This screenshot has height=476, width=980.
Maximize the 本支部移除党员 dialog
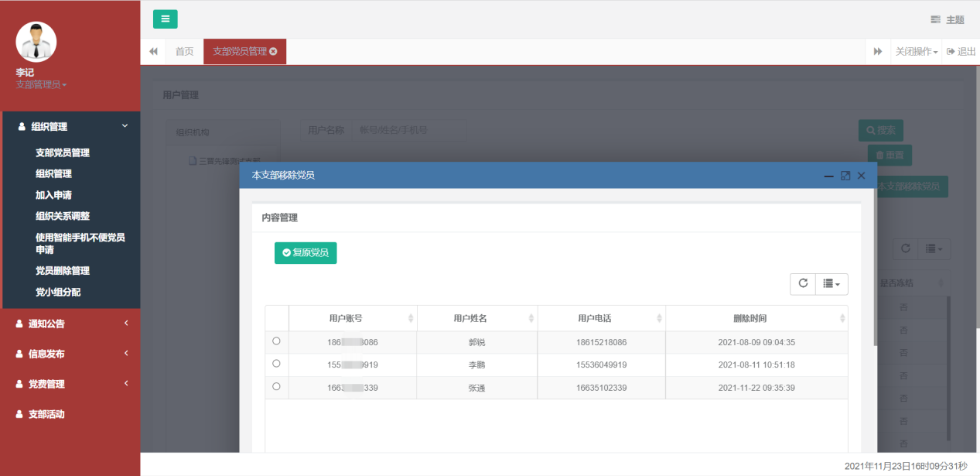845,176
